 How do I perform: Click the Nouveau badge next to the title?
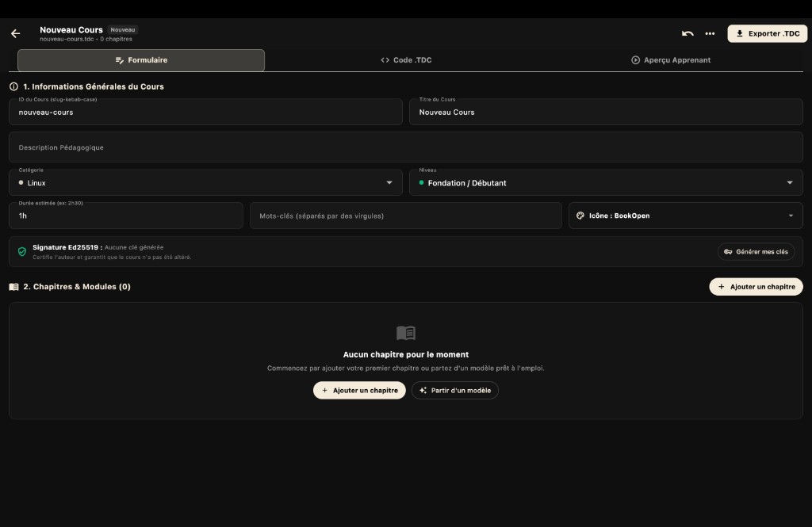[123, 30]
